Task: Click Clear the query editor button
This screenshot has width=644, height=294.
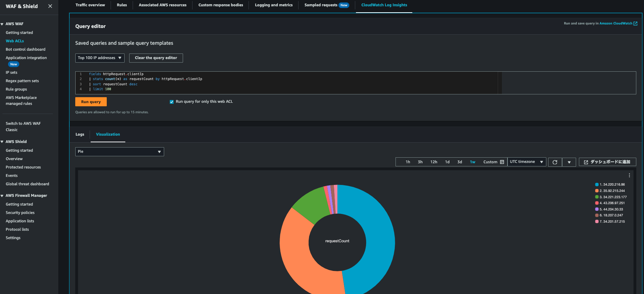Action: (x=156, y=58)
